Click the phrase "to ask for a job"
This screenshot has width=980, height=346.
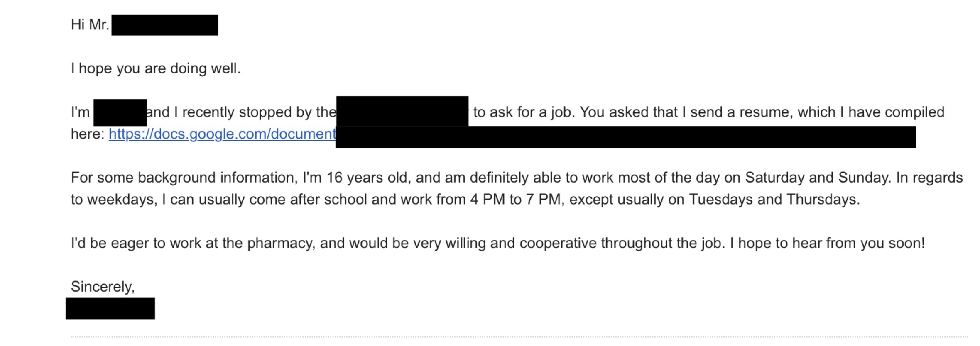coord(523,112)
